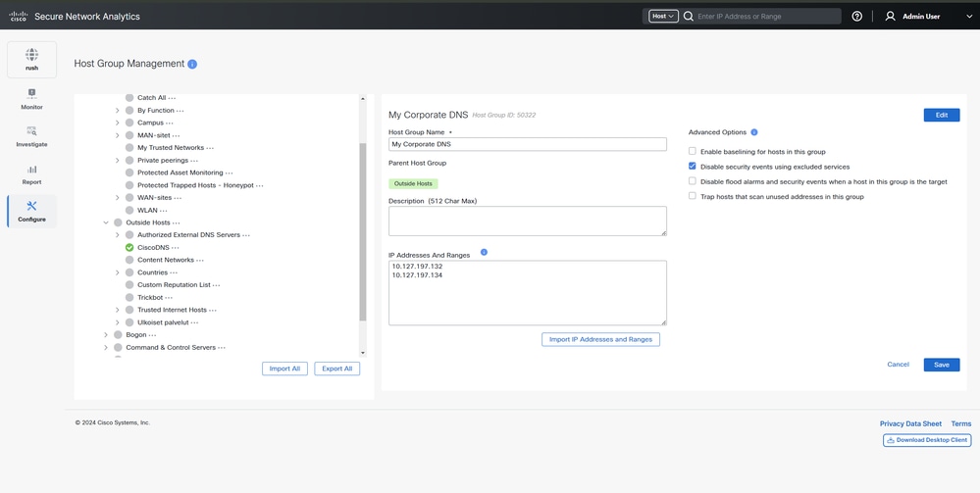Image resolution: width=980 pixels, height=493 pixels.
Task: Click the green check icon for CiscoDNS
Action: click(129, 247)
